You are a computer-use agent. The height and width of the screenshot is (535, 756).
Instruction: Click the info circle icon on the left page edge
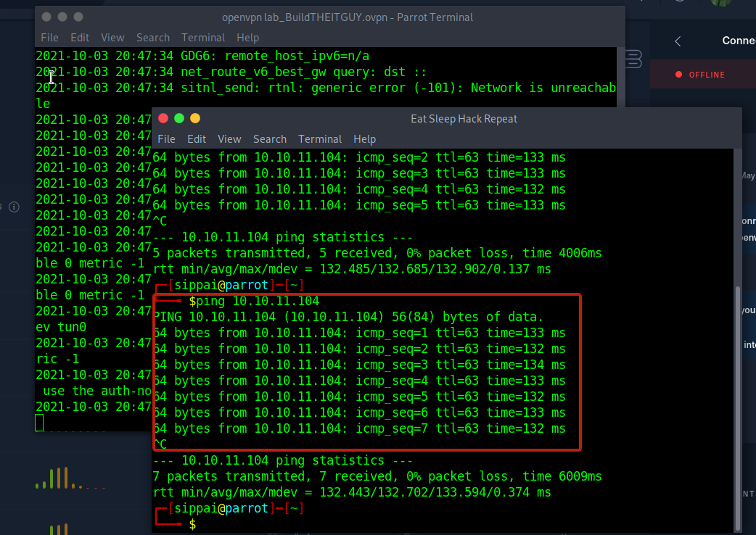click(x=15, y=207)
